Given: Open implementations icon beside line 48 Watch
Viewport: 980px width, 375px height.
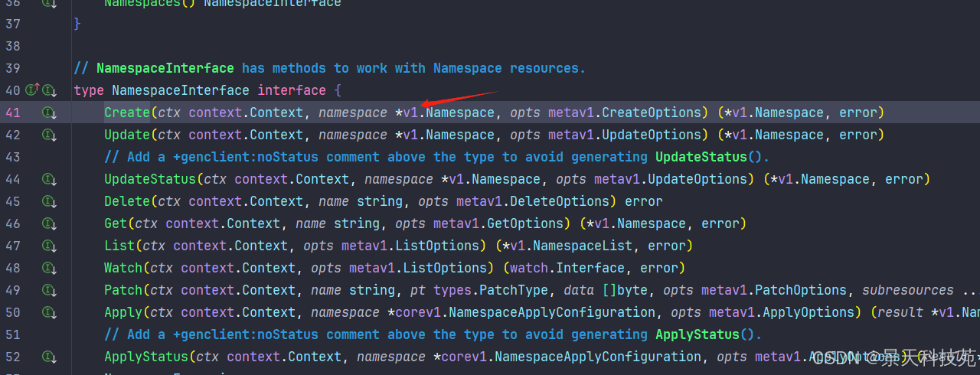Looking at the screenshot, I should point(50,268).
